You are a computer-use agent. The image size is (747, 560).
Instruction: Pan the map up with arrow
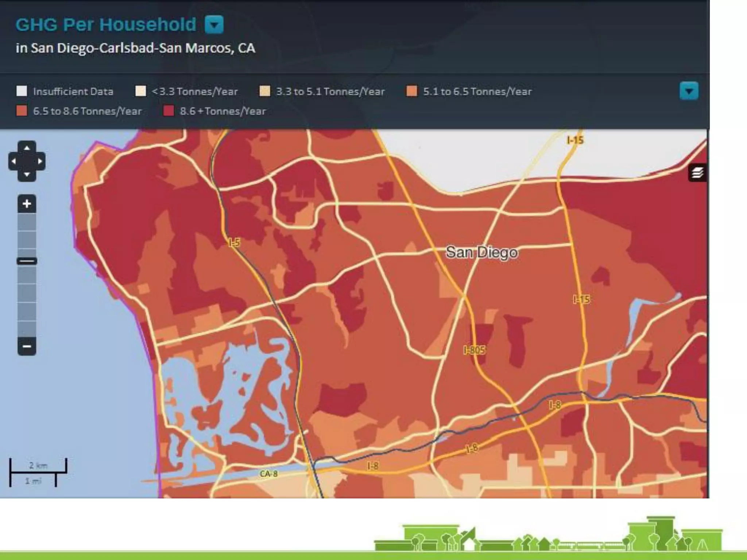coord(27,148)
